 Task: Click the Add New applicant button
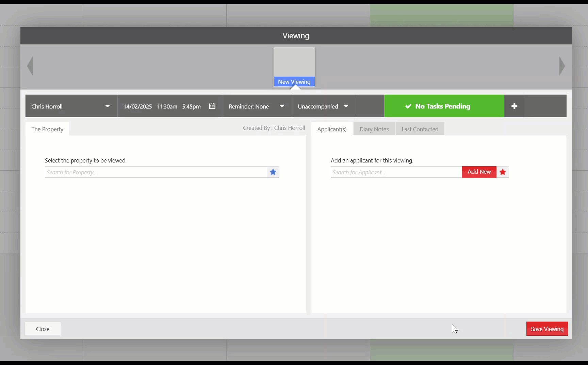point(479,172)
